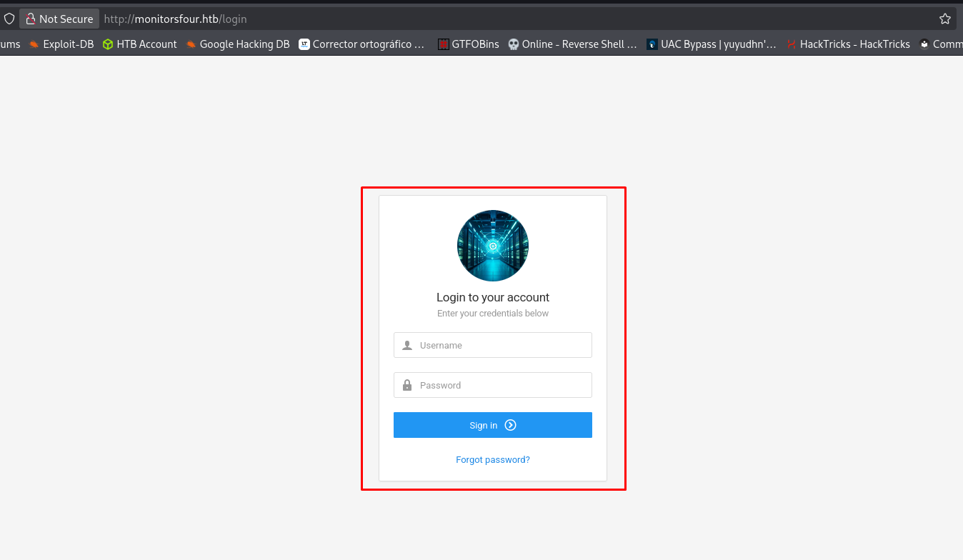
Task: Open the Exploit-DB bookmark
Action: point(61,44)
